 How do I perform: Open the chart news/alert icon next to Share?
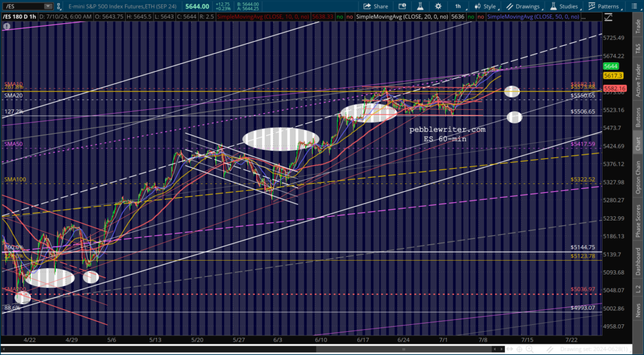[x=402, y=6]
